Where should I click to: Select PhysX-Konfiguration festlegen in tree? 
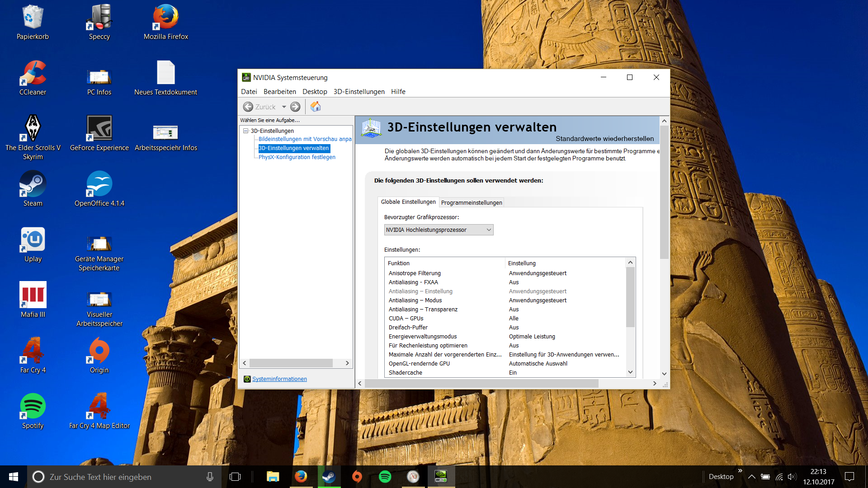click(297, 157)
